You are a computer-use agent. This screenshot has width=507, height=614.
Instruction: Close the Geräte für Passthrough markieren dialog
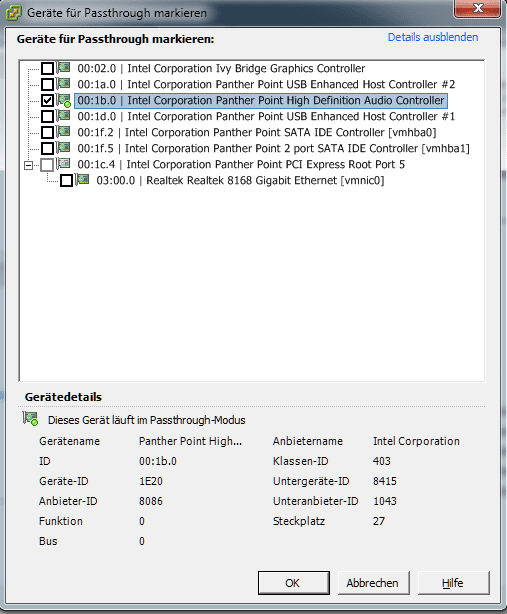point(477,9)
